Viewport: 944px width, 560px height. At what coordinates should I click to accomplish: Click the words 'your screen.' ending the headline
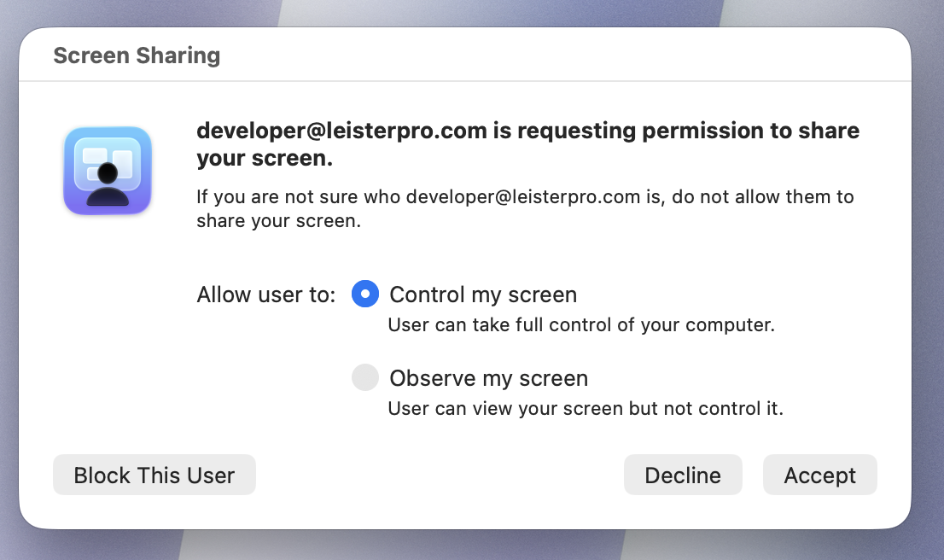265,159
